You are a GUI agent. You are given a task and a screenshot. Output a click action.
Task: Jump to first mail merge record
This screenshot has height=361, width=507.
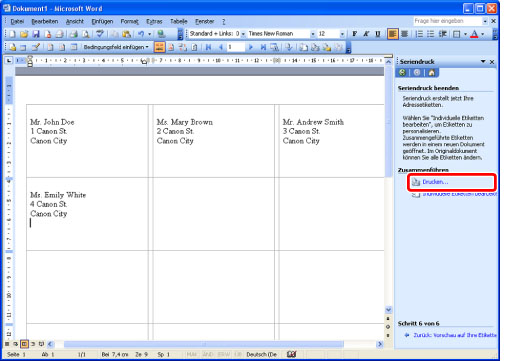pos(208,47)
